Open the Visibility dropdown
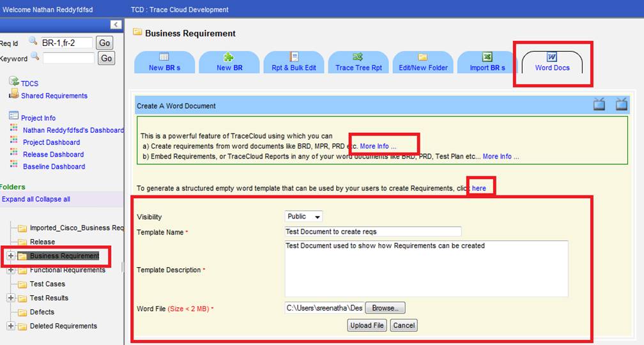This screenshot has width=644, height=345. point(303,217)
